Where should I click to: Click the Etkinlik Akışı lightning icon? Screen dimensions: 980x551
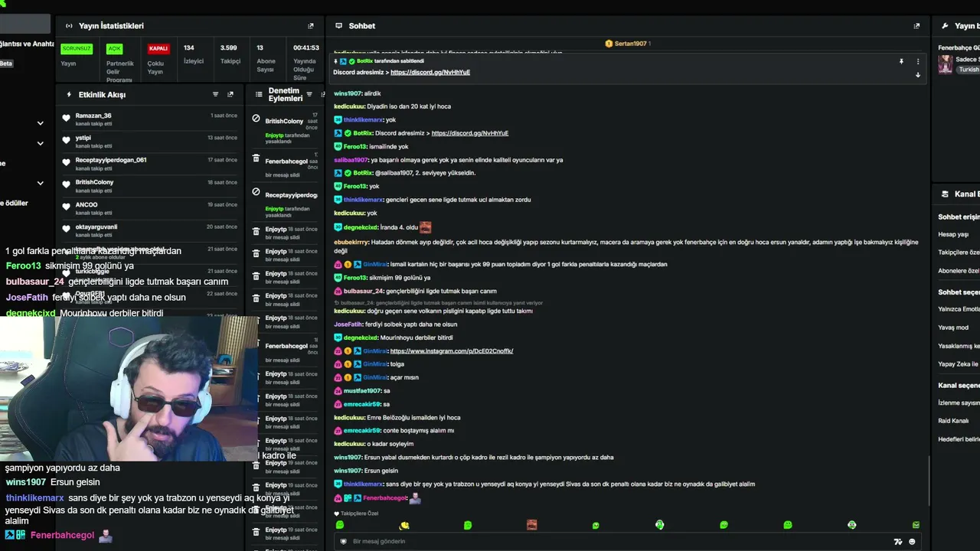pos(69,94)
